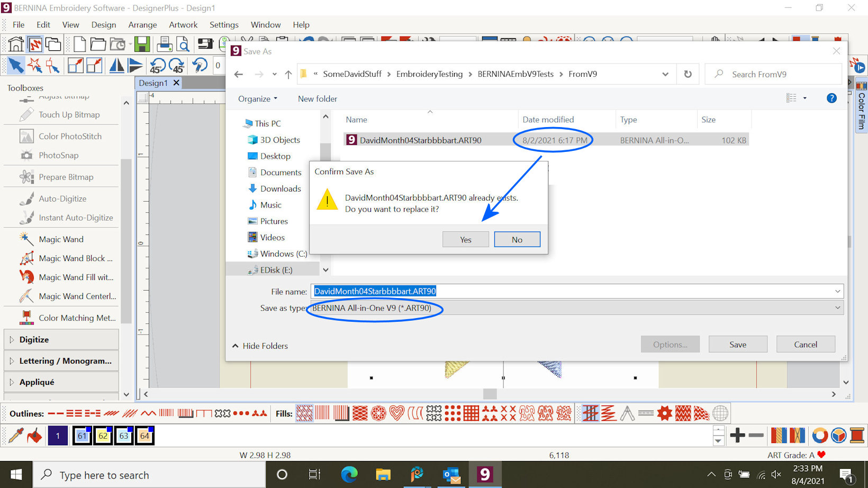Open the Artwork menu
The height and width of the screenshot is (488, 868).
coord(183,25)
